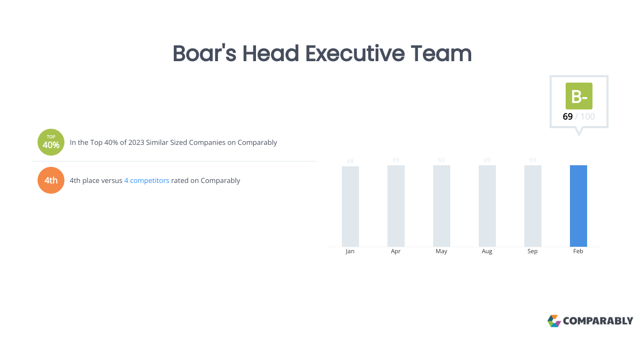Select the May bar in chart
Viewport: 644px width, 338px height.
[441, 206]
